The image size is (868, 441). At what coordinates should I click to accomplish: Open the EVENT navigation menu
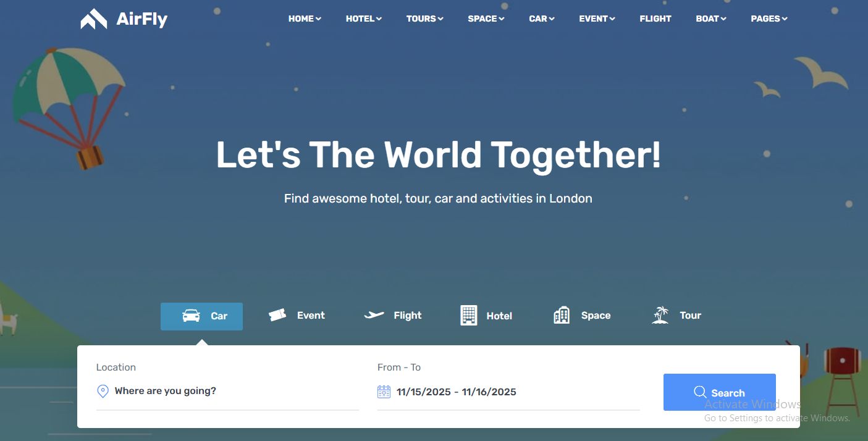(x=597, y=19)
